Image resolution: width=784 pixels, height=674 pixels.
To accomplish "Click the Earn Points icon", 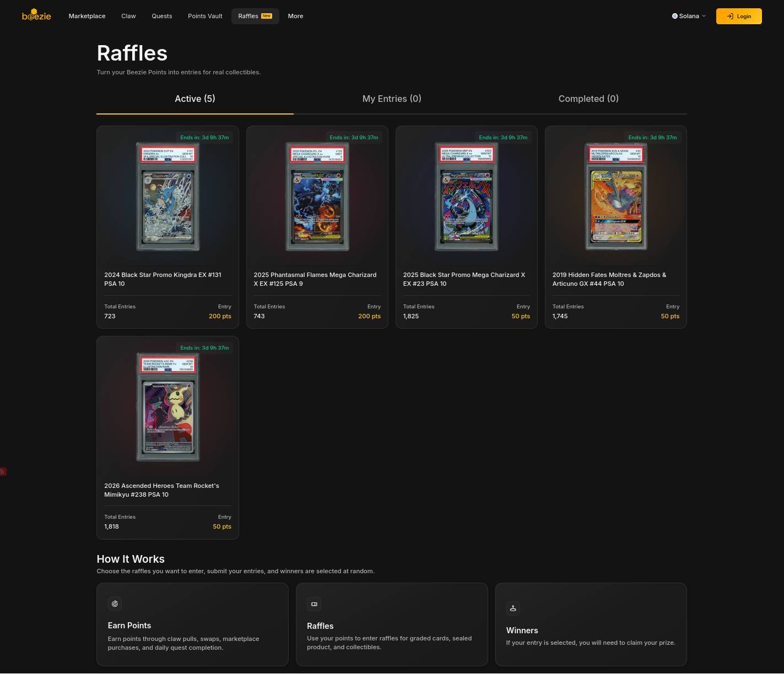I will pos(115,604).
